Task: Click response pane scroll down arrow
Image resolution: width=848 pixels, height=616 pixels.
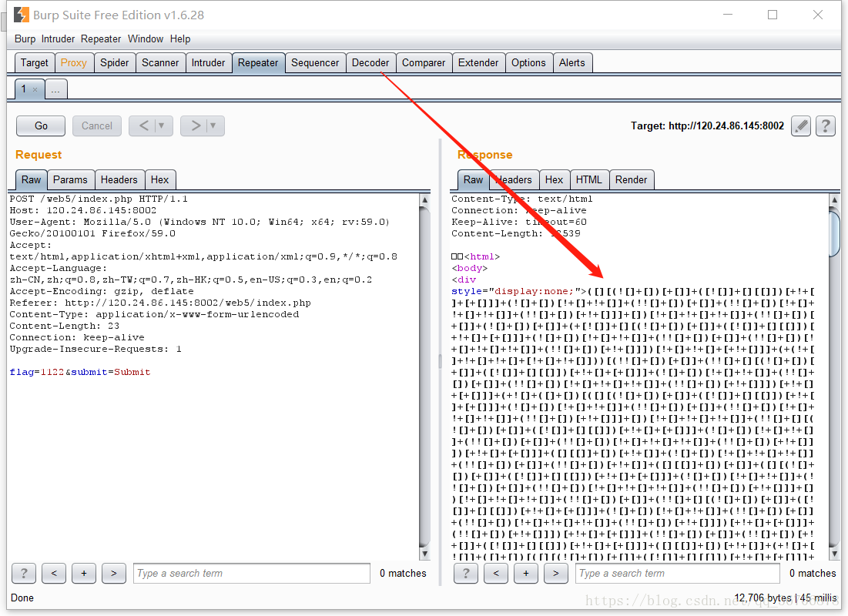Action: tap(834, 554)
